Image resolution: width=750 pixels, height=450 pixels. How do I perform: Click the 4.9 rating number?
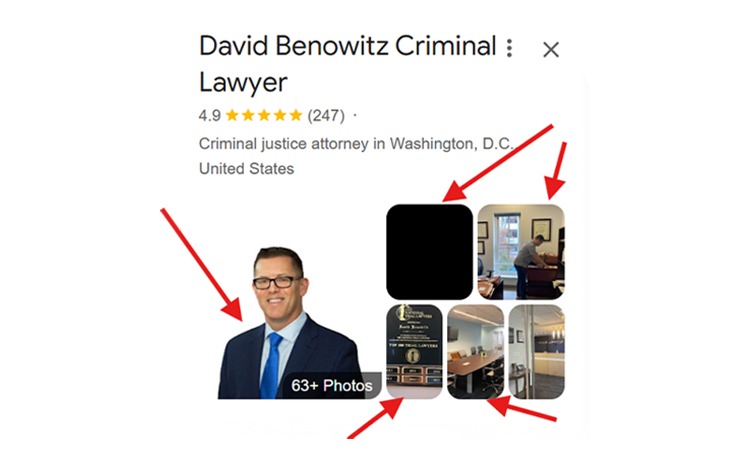point(210,116)
